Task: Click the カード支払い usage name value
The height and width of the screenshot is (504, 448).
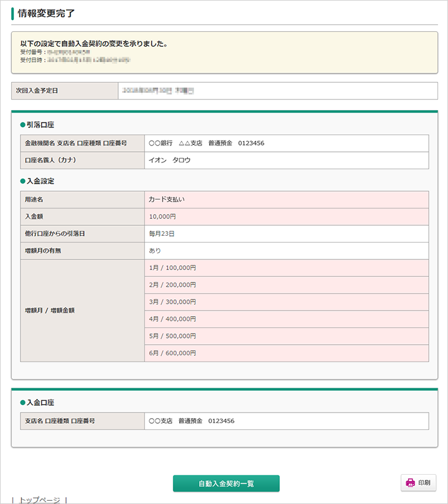Action: point(167,200)
